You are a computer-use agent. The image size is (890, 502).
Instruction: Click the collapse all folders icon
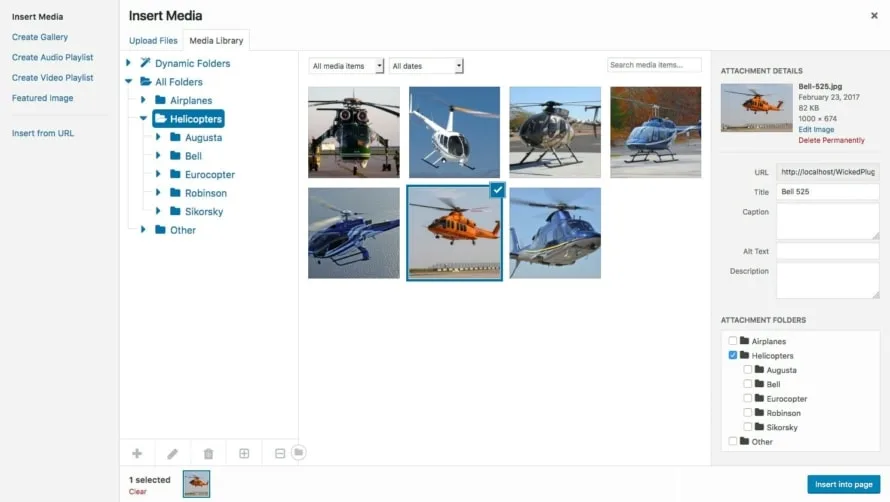pos(280,453)
